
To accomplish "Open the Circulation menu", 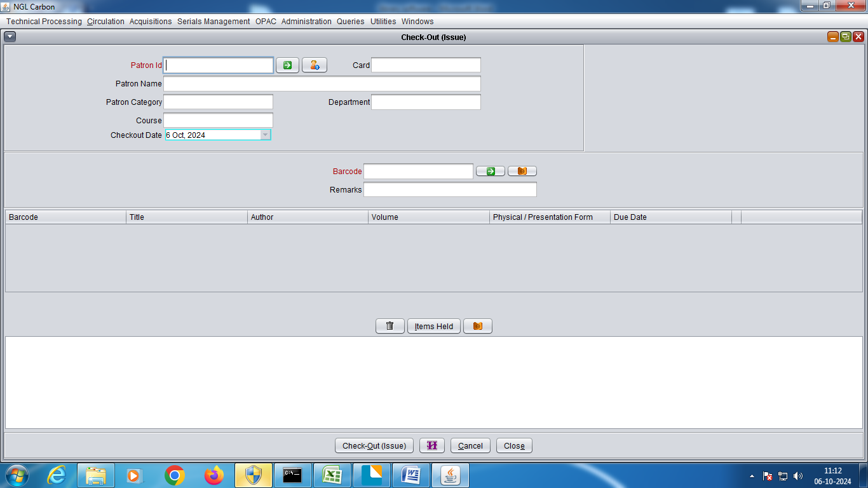I will coord(105,22).
